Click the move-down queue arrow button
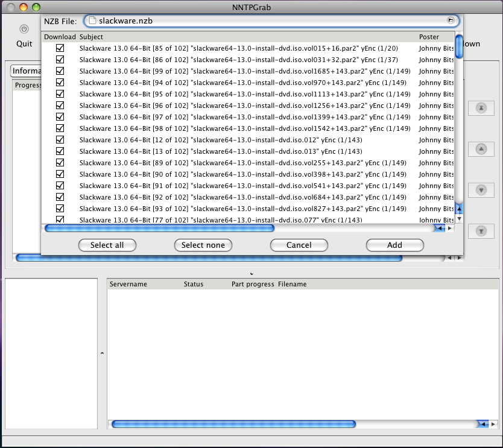 (481, 190)
